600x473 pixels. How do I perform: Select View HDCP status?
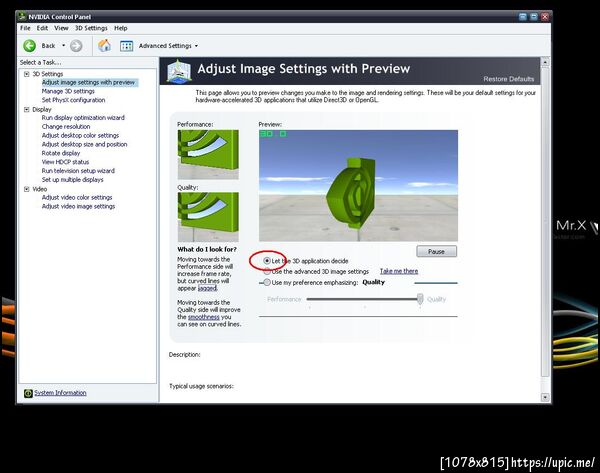click(65, 162)
